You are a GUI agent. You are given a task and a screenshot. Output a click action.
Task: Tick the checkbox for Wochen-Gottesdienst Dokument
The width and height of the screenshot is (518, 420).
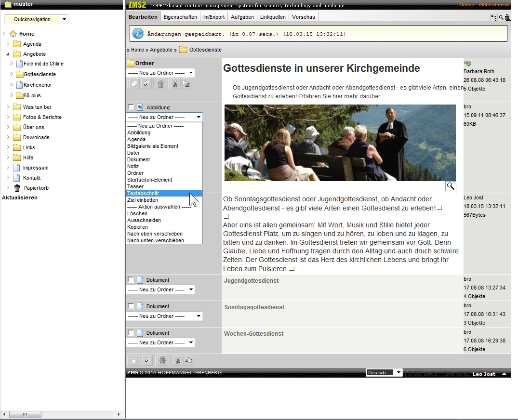pos(131,332)
